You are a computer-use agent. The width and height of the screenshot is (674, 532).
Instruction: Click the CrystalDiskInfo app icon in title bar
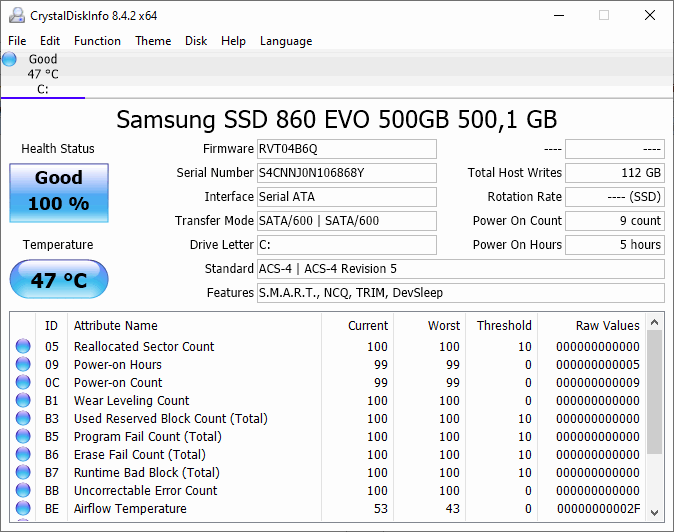16,16
